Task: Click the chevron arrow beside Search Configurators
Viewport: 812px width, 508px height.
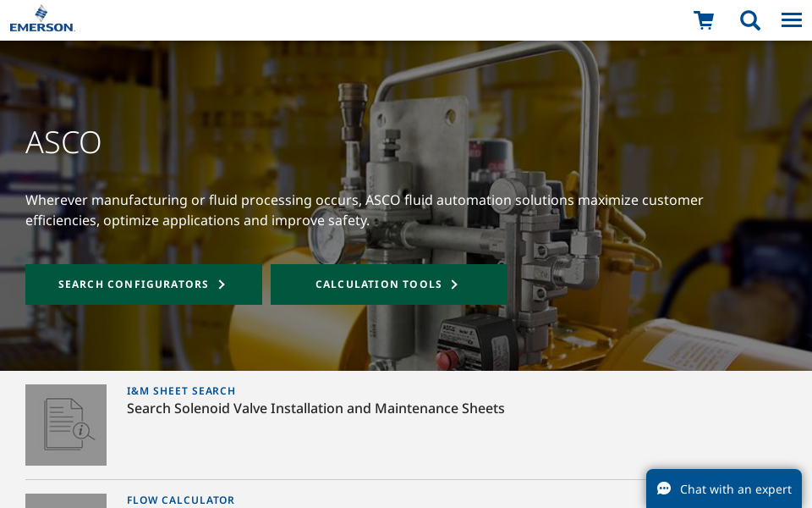Action: click(x=222, y=284)
